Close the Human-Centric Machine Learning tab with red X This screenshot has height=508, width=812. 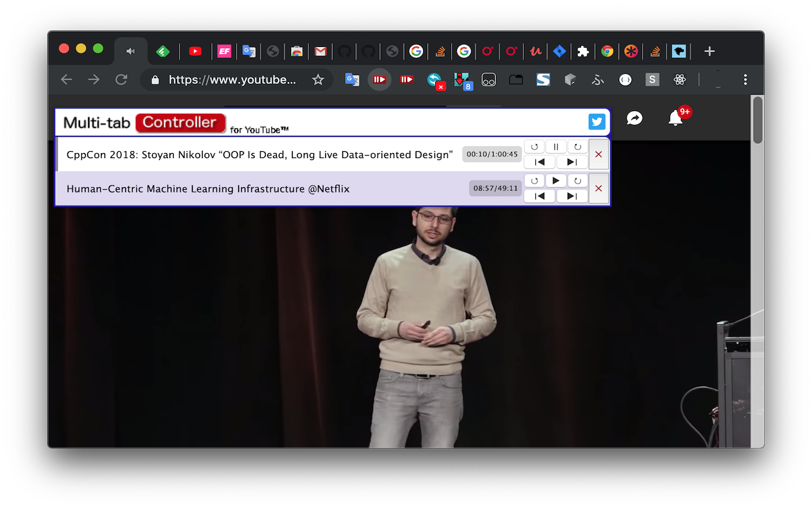[x=599, y=189]
